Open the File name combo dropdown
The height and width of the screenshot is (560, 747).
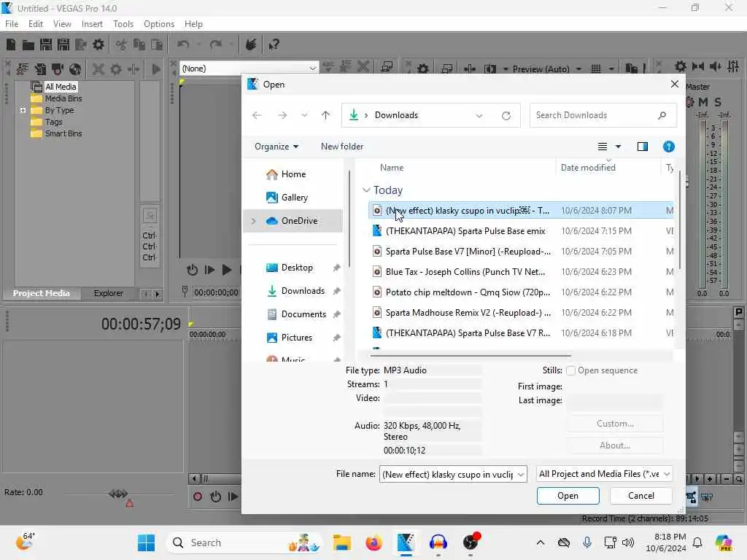coord(521,474)
